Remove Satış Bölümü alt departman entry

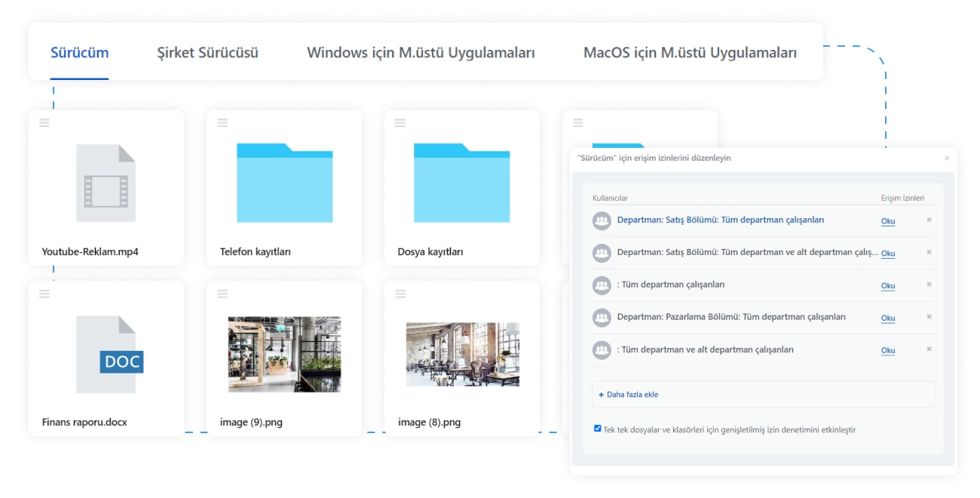click(x=929, y=252)
